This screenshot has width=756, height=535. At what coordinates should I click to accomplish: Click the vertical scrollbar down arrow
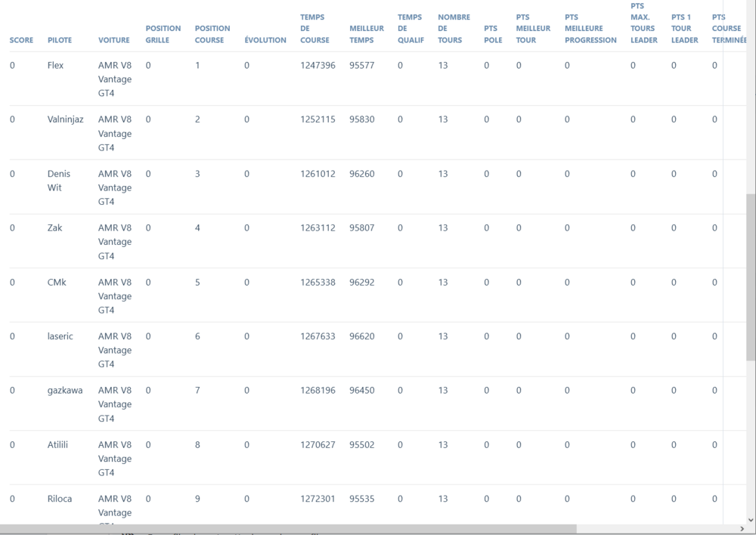coord(750,519)
